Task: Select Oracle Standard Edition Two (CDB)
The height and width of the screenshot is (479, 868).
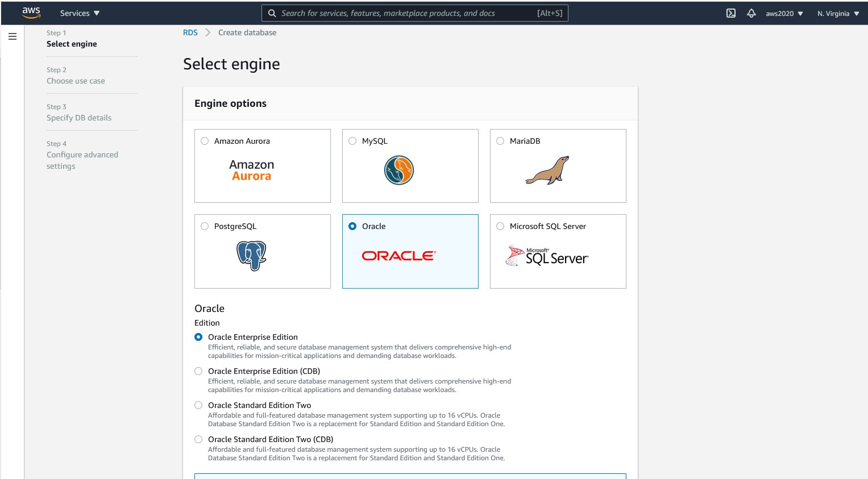Action: (x=198, y=439)
